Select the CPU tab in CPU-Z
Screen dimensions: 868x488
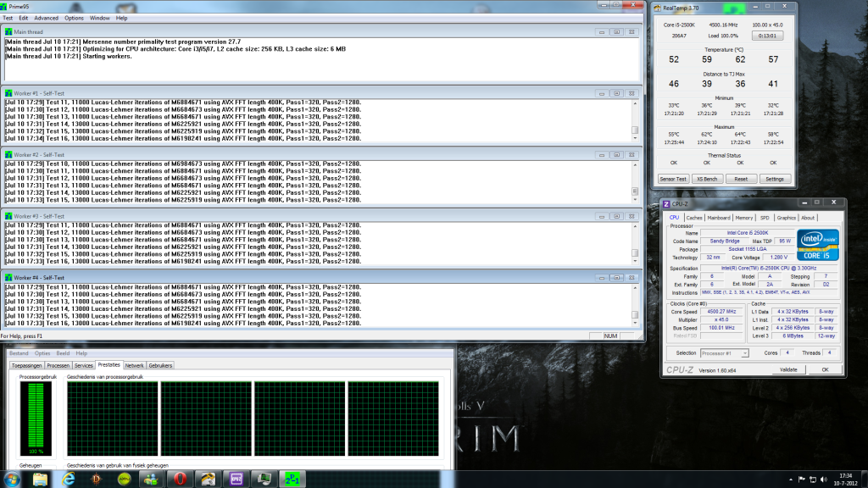[x=674, y=218]
